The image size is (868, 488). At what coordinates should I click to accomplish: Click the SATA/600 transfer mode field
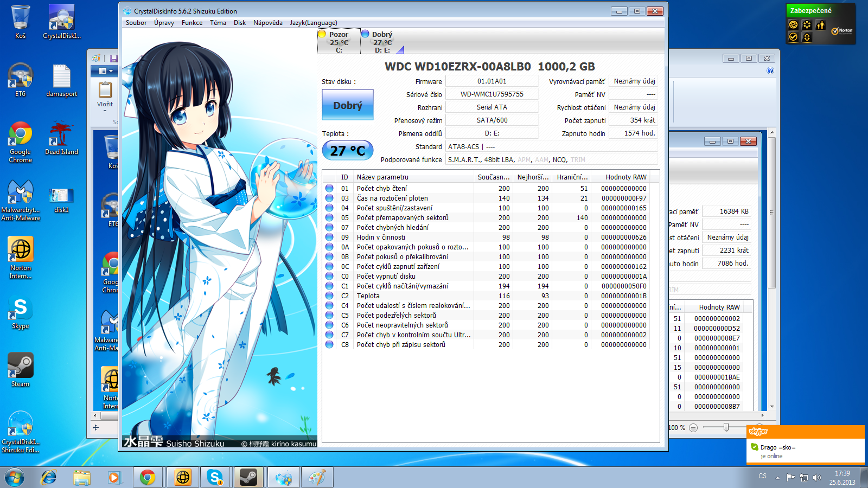point(492,120)
